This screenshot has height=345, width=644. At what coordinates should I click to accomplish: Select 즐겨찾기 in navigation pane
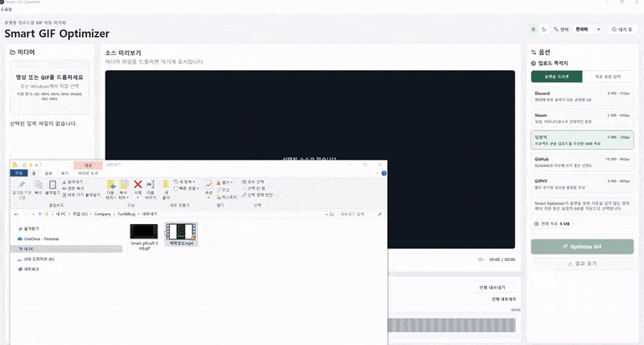pyautogui.click(x=29, y=229)
